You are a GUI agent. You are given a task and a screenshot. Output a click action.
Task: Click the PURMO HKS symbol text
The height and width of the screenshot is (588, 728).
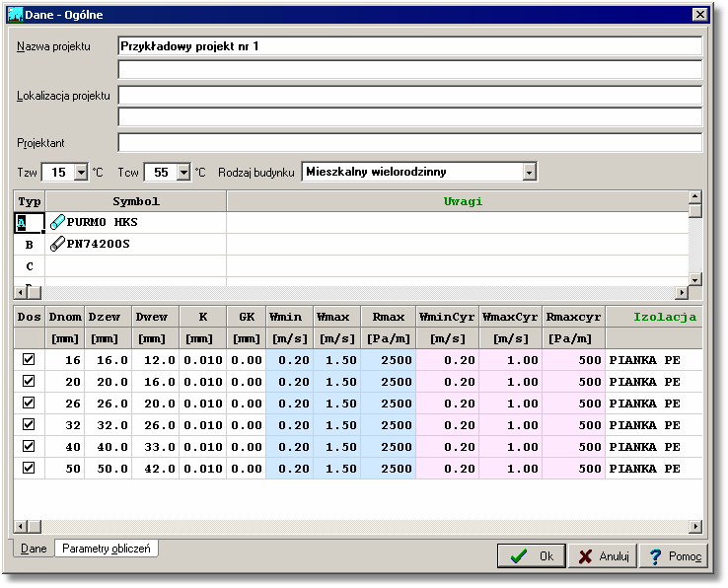(x=103, y=222)
